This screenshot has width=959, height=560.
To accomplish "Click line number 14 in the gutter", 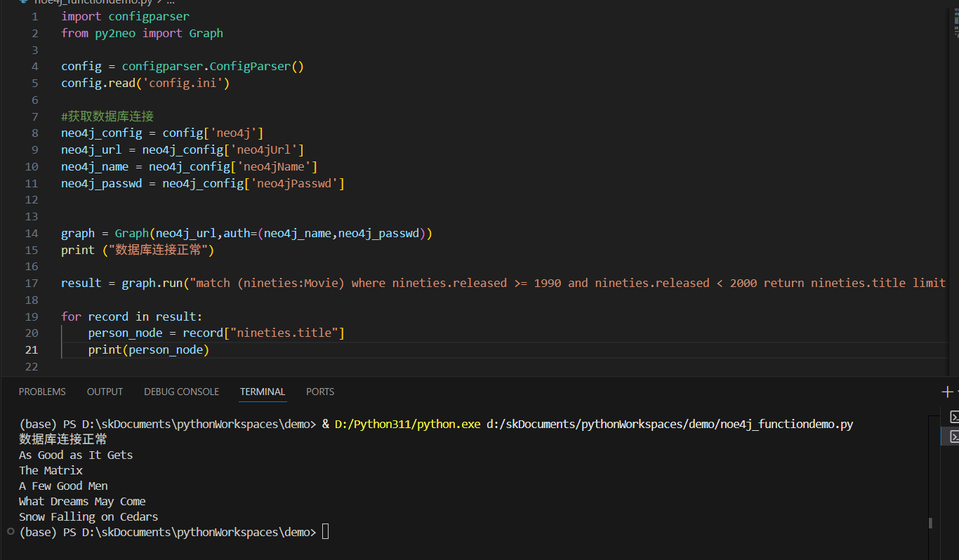I will [32, 233].
